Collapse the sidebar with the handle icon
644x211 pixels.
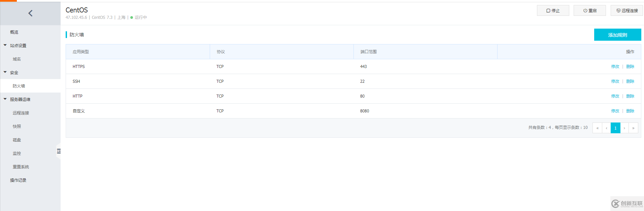click(x=59, y=151)
